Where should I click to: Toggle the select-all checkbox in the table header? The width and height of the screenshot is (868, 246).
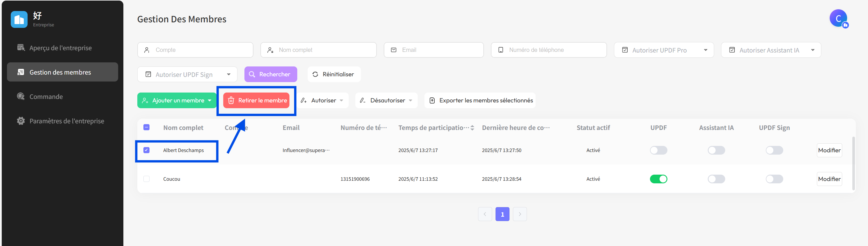[147, 127]
